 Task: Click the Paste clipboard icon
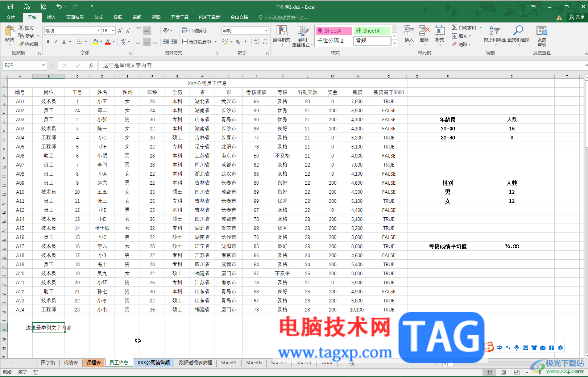(9, 31)
